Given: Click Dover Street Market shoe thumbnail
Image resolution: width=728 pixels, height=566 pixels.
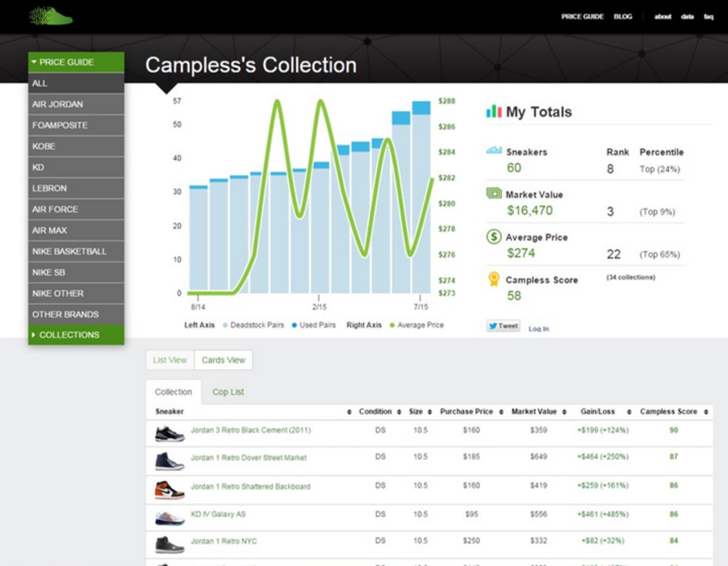Looking at the screenshot, I should click(x=169, y=461).
